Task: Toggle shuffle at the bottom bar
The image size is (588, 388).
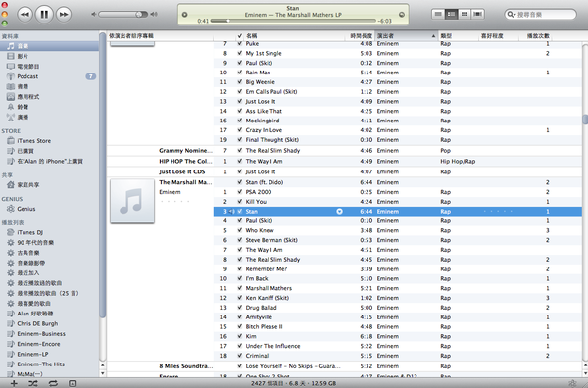Action: [x=33, y=383]
